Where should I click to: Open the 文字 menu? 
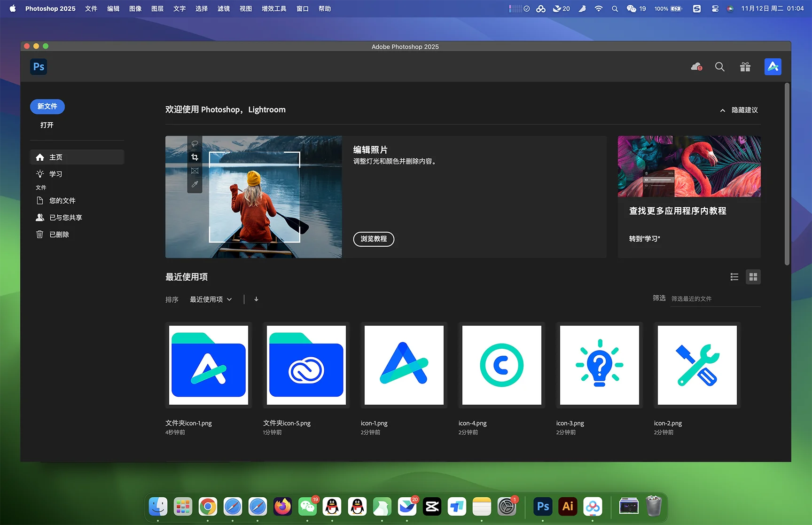(180, 8)
